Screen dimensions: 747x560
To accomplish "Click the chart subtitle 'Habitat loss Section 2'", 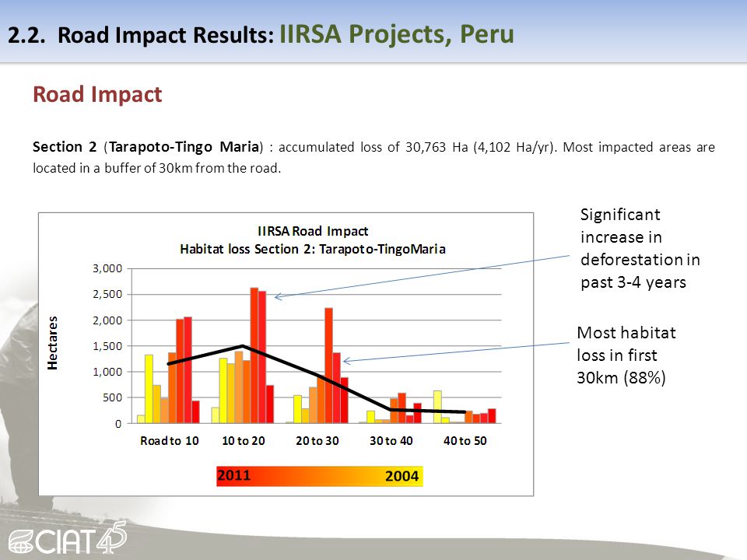I will (x=245, y=249).
